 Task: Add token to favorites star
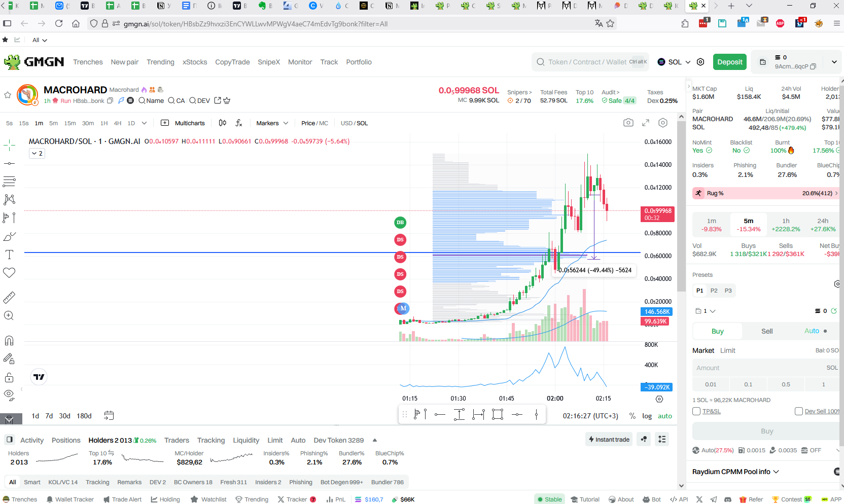8,95
